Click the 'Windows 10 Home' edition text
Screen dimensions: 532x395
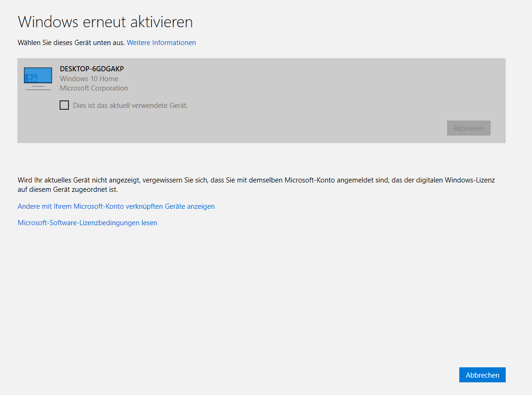click(89, 79)
